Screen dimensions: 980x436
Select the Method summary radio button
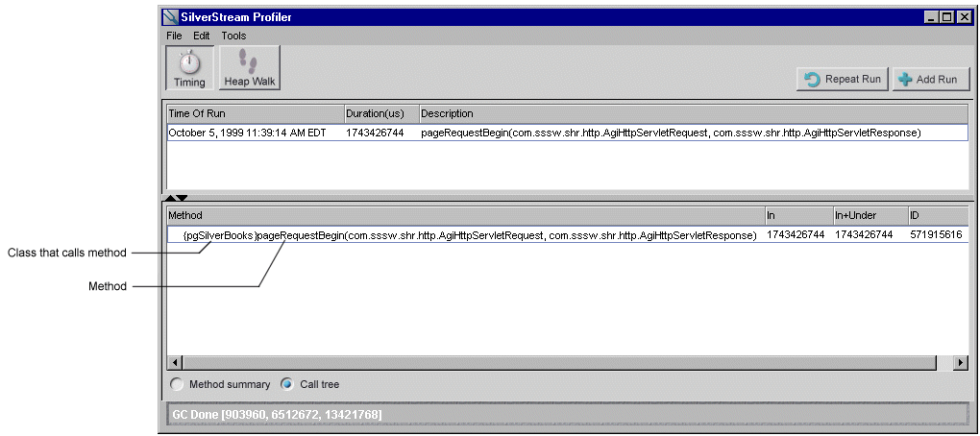[178, 384]
